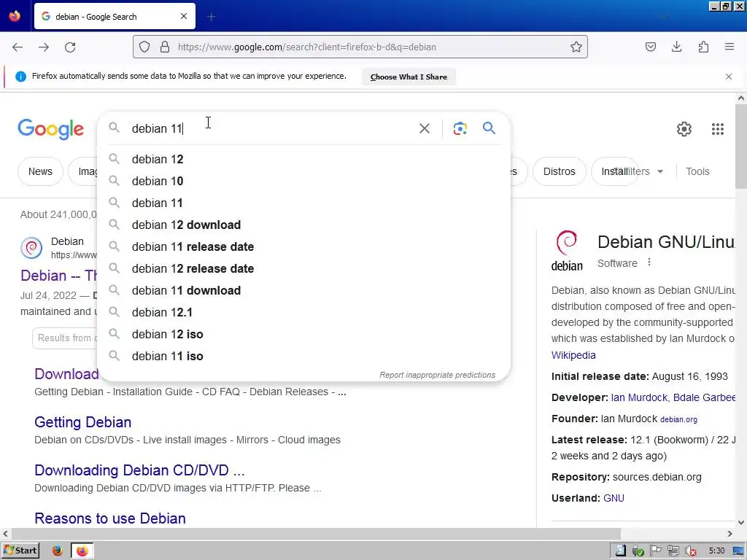Expand the All filters dropdown arrow
The image size is (747, 560).
(x=660, y=172)
